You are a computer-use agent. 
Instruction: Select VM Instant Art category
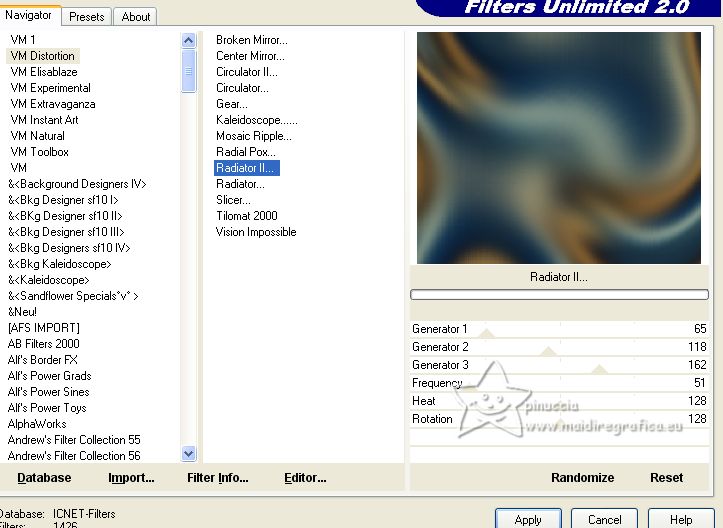44,120
